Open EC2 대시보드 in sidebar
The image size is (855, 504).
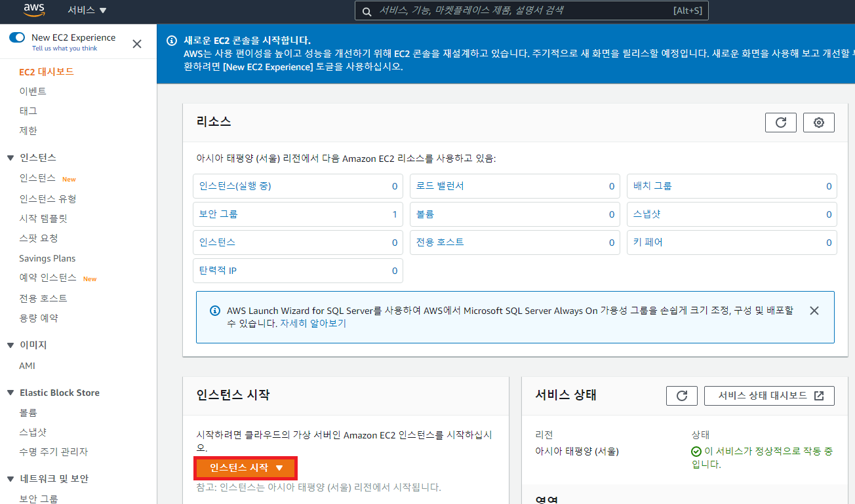tap(47, 71)
